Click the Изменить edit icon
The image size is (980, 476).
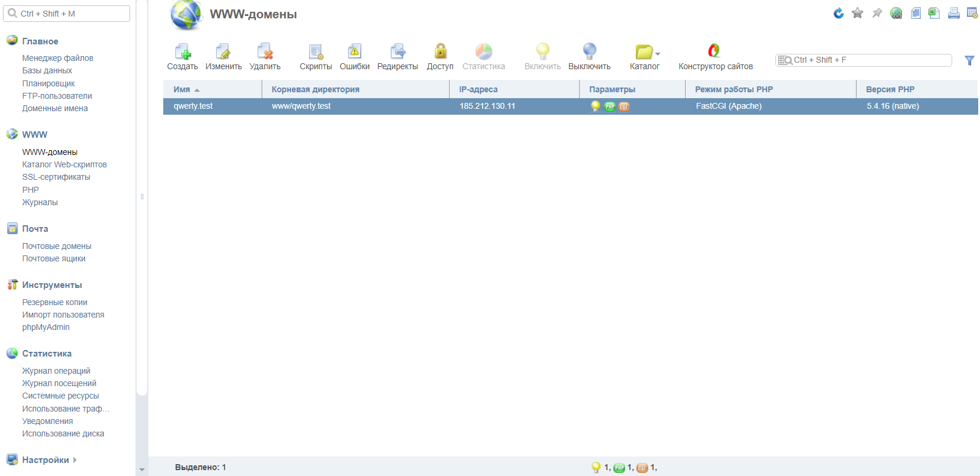point(223,52)
